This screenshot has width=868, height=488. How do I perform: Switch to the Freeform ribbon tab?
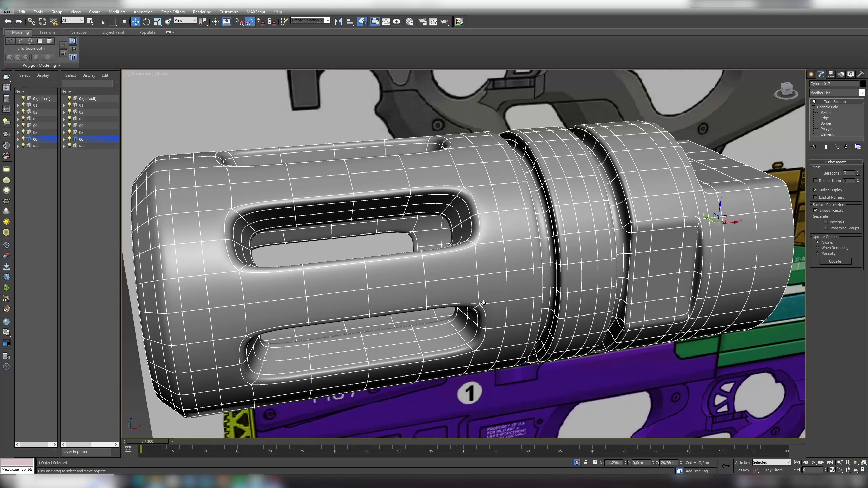click(x=48, y=32)
